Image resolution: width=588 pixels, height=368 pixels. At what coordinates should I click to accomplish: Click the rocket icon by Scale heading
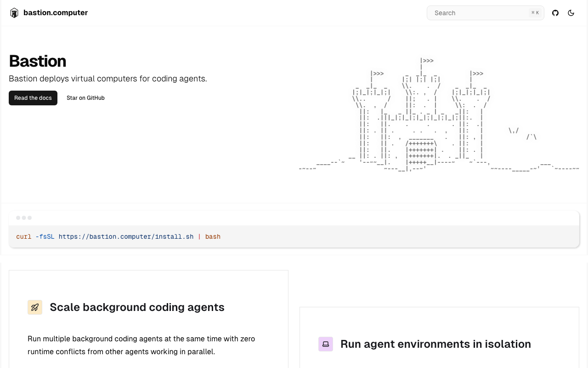coord(35,307)
